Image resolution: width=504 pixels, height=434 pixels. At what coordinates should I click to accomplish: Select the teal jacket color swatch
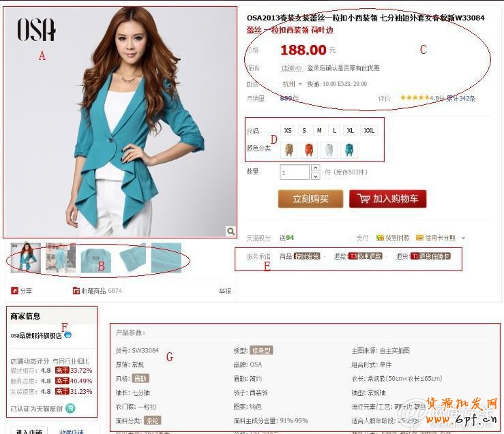[x=349, y=150]
